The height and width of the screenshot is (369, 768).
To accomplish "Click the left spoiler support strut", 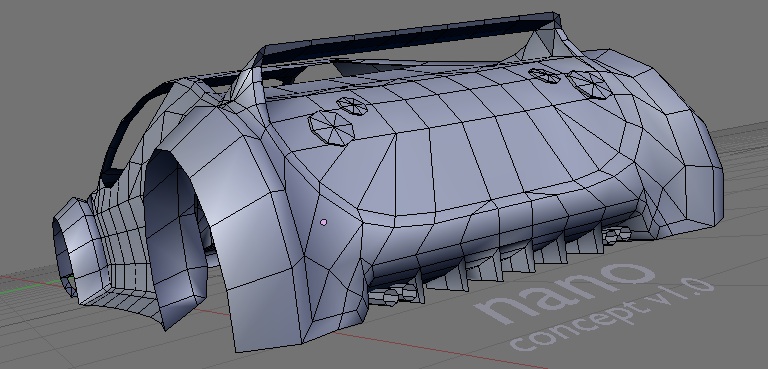I will (251, 81).
